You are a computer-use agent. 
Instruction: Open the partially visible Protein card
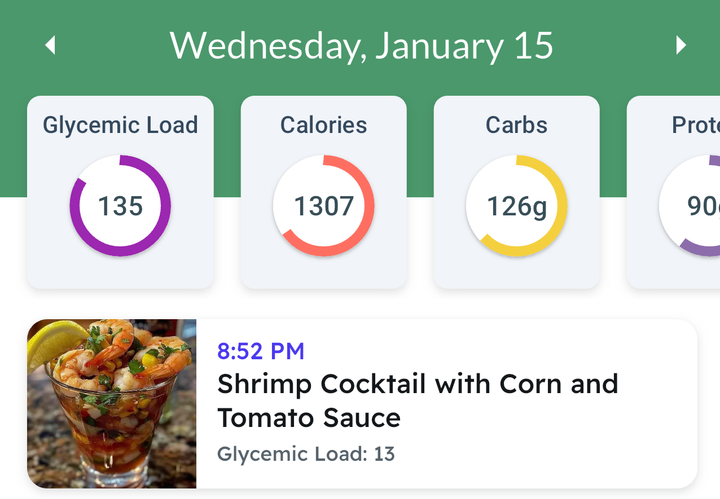click(673, 192)
